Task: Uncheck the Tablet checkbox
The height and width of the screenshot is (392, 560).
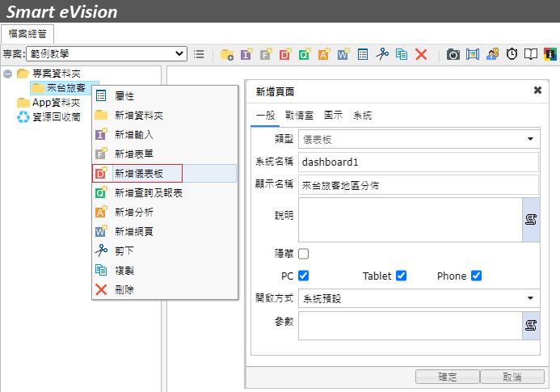Action: 401,276
